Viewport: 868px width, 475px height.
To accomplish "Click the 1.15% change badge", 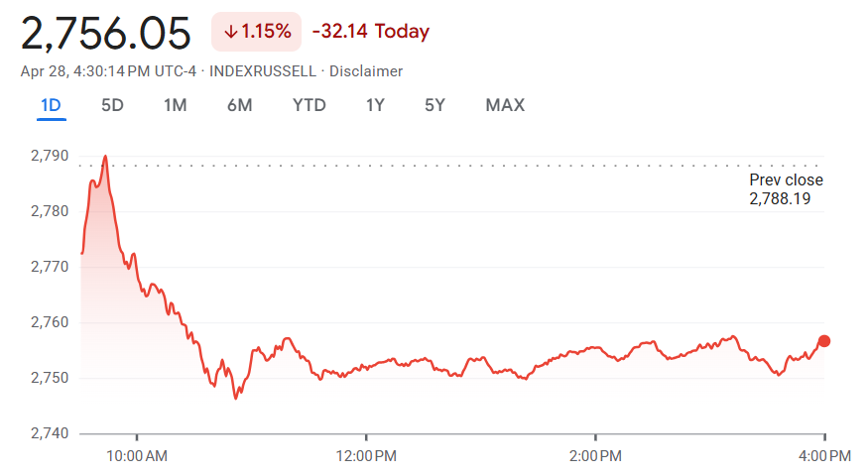I will tap(256, 32).
